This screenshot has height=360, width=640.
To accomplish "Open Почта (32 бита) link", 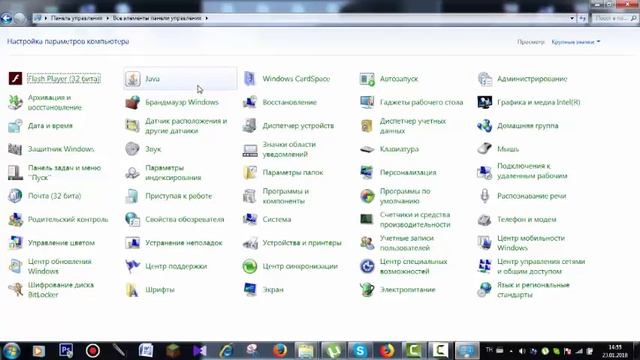I will (x=54, y=196).
